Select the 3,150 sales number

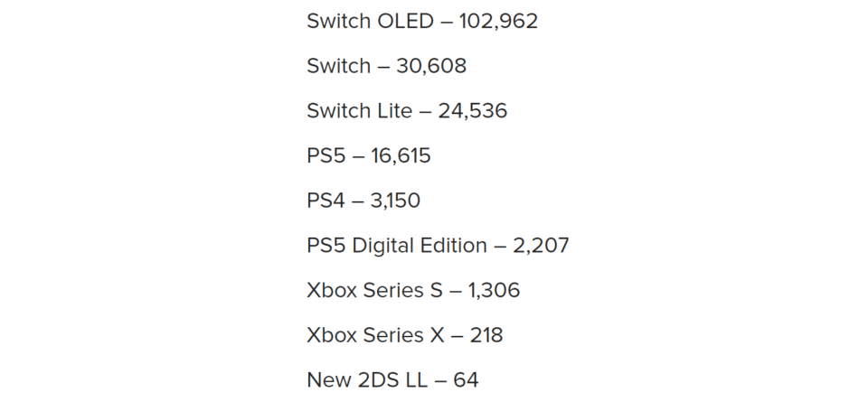(x=395, y=201)
